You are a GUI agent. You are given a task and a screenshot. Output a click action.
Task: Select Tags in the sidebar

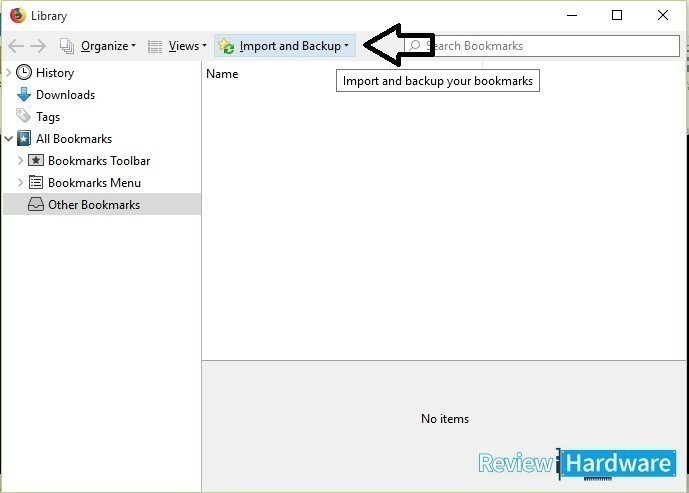point(48,117)
